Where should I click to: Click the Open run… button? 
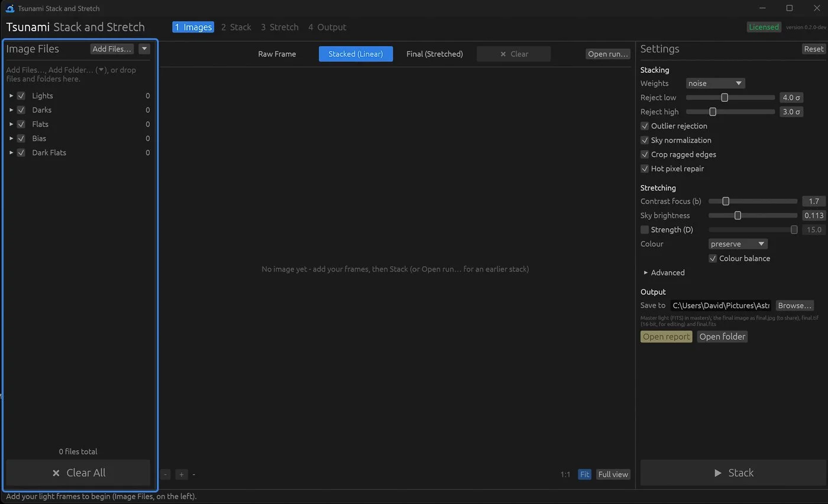[608, 54]
